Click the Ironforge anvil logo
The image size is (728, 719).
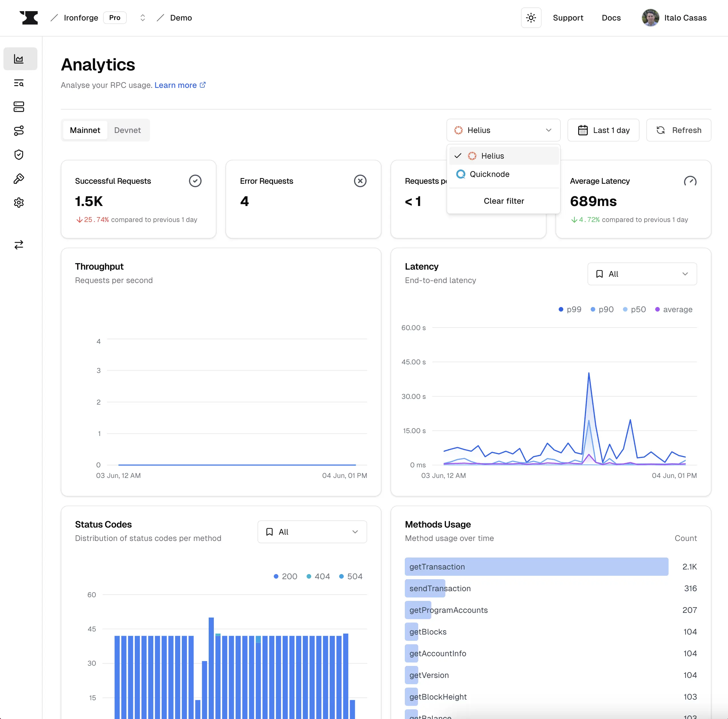tap(29, 18)
